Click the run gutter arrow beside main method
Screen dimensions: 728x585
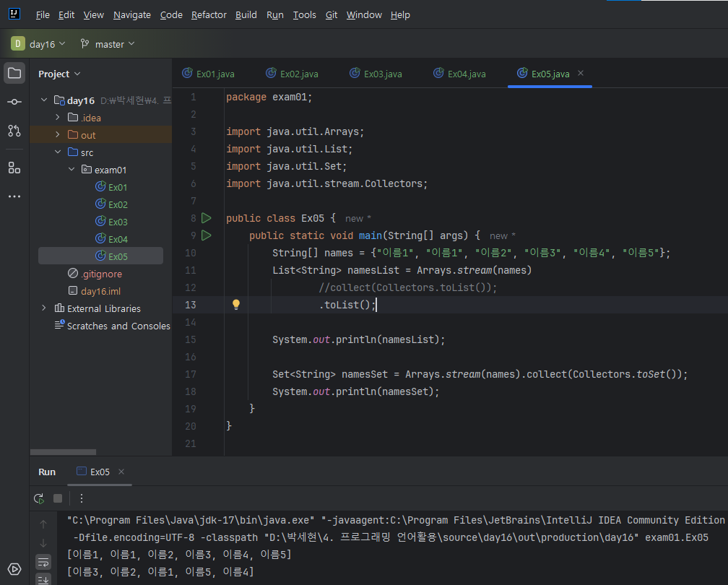click(x=207, y=235)
